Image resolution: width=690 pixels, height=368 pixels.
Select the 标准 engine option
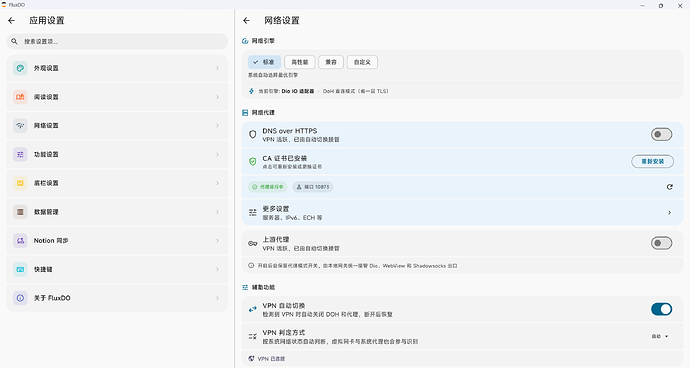pos(264,62)
